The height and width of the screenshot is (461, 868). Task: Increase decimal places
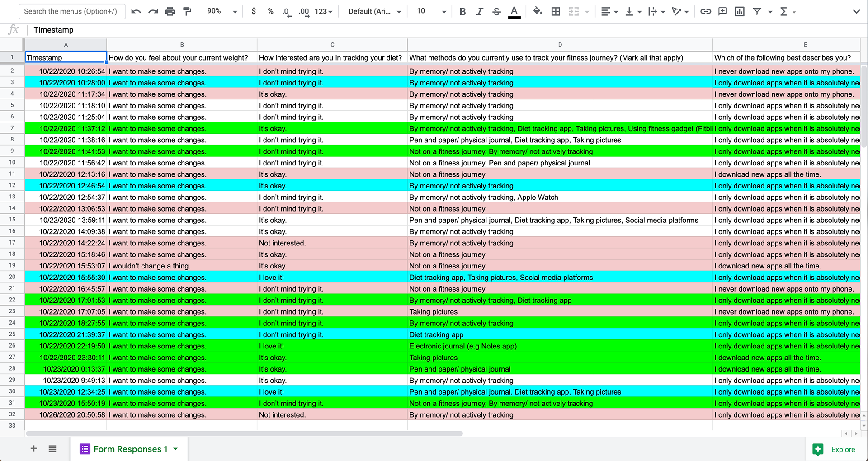[304, 12]
